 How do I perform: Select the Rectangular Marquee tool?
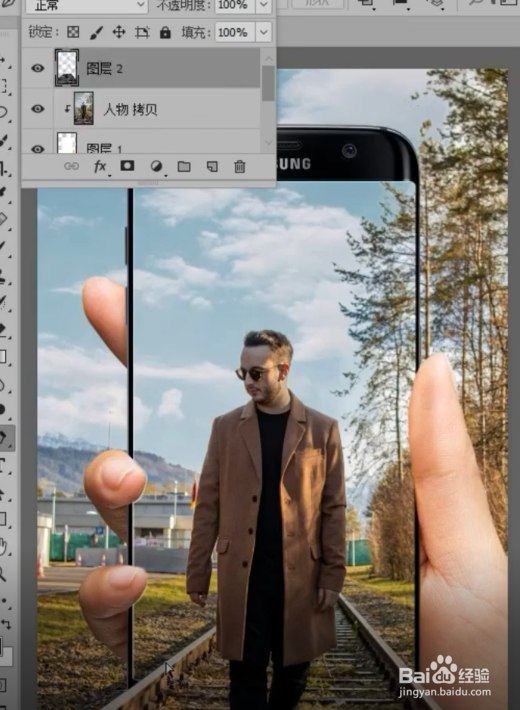(4, 85)
